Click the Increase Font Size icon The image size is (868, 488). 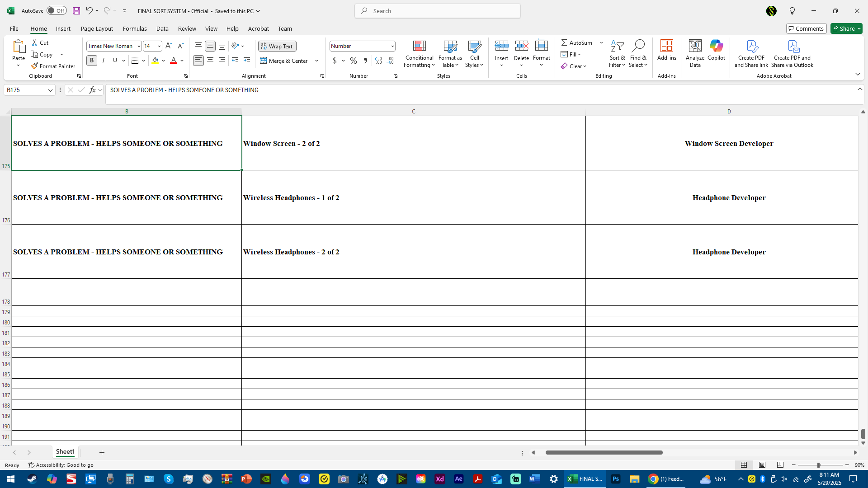click(x=169, y=46)
